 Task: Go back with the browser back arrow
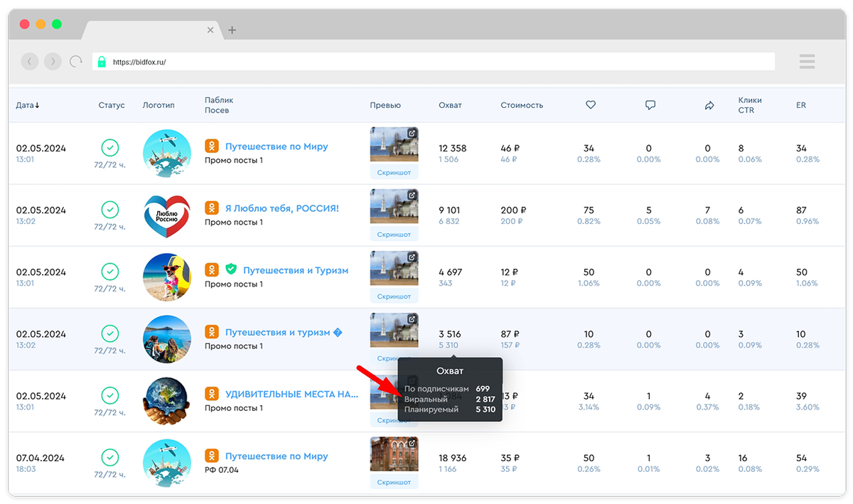tap(29, 62)
